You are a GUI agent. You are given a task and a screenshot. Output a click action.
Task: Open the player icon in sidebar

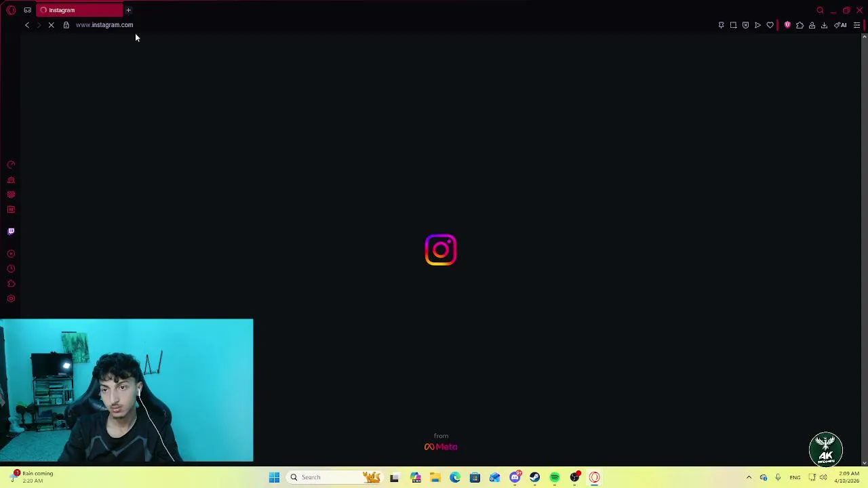tap(11, 254)
